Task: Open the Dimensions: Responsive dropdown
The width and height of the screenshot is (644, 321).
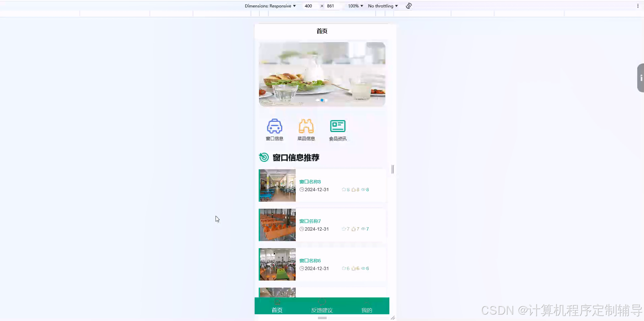Action: pyautogui.click(x=270, y=6)
